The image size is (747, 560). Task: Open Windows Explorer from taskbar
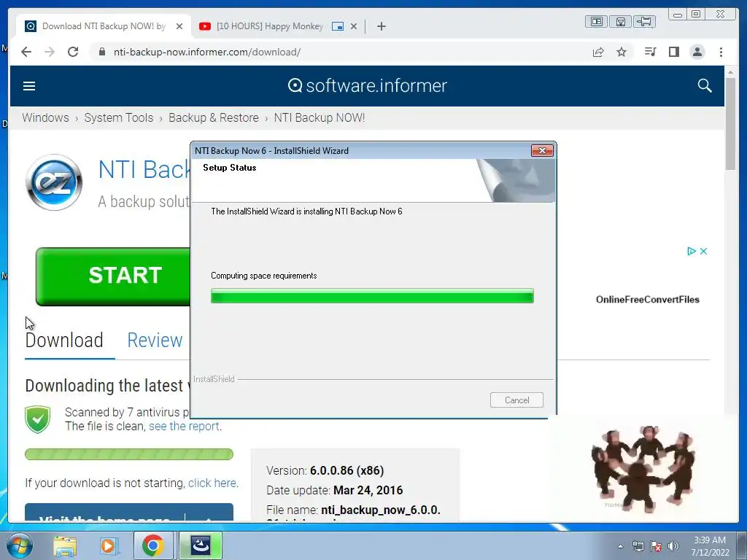(65, 545)
